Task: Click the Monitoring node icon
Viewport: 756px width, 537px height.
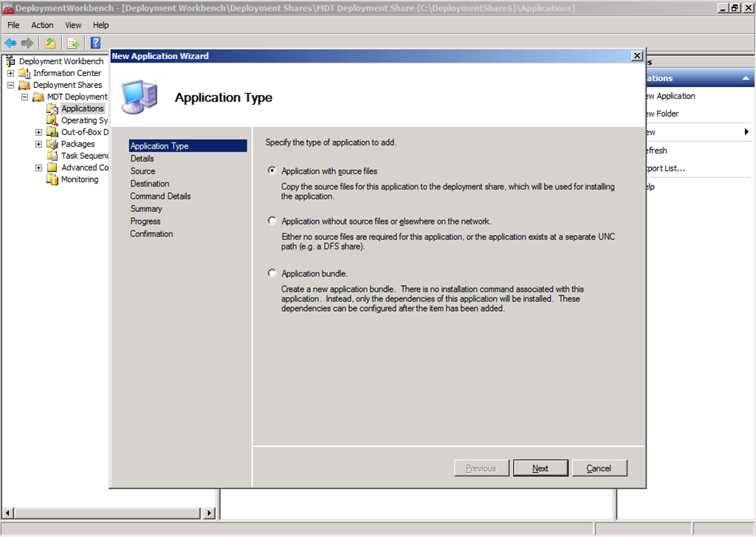Action: 52,179
